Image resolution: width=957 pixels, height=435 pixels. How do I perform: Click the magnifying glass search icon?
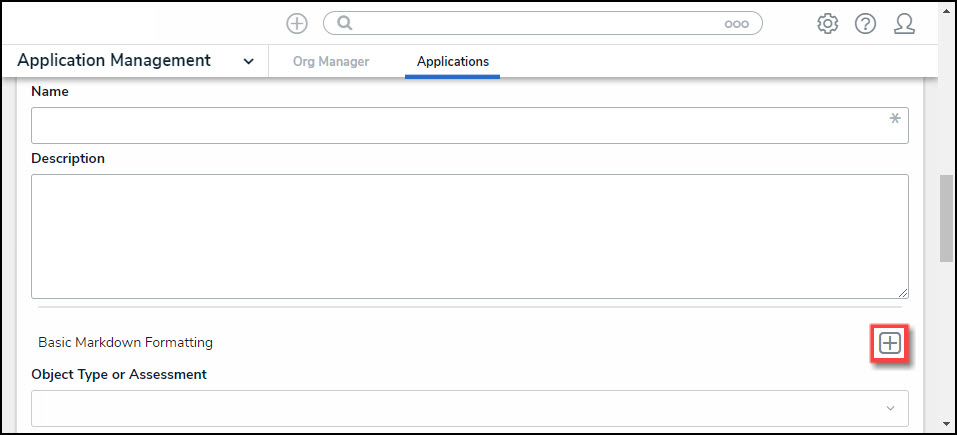click(345, 23)
